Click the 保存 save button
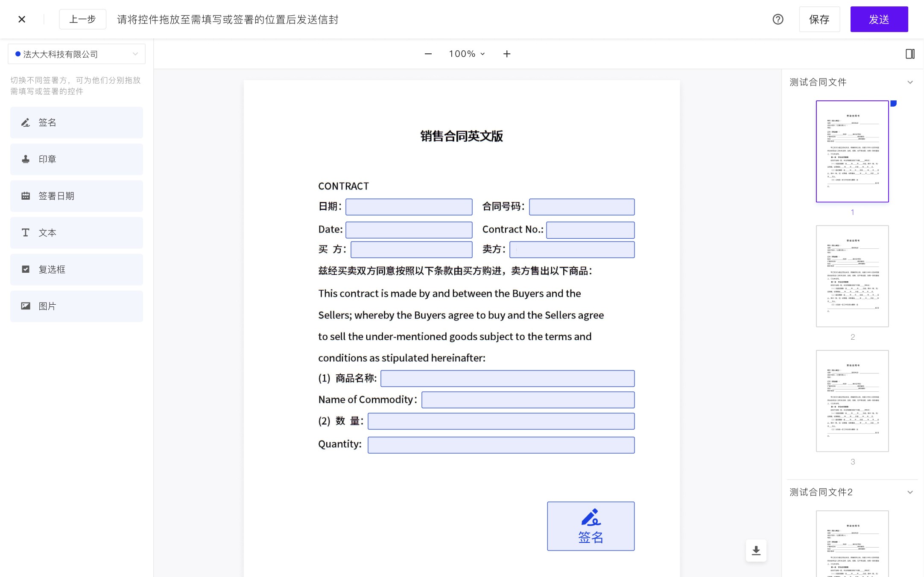This screenshot has width=924, height=577. [x=819, y=19]
